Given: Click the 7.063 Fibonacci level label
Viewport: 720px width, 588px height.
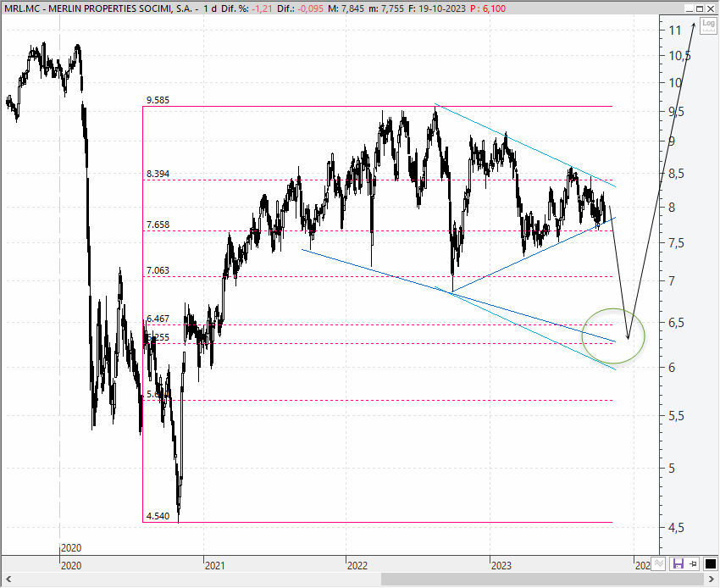Looking at the screenshot, I should pyautogui.click(x=158, y=270).
